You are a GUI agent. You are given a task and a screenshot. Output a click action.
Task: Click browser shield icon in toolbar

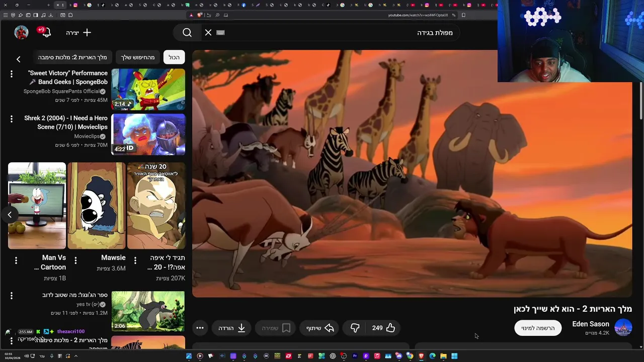pyautogui.click(x=13, y=15)
